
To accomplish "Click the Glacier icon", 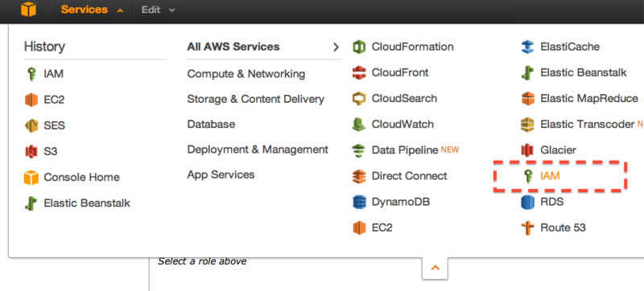I will pyautogui.click(x=527, y=150).
